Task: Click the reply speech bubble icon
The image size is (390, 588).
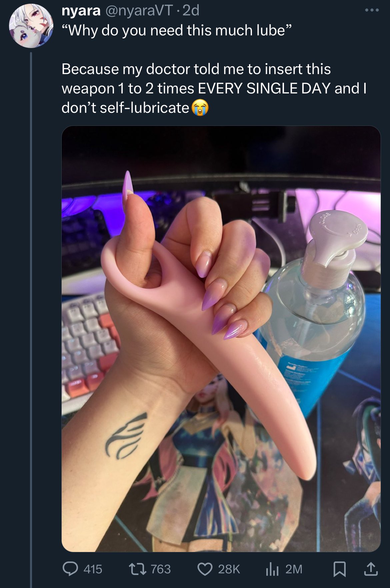Action: [70, 569]
